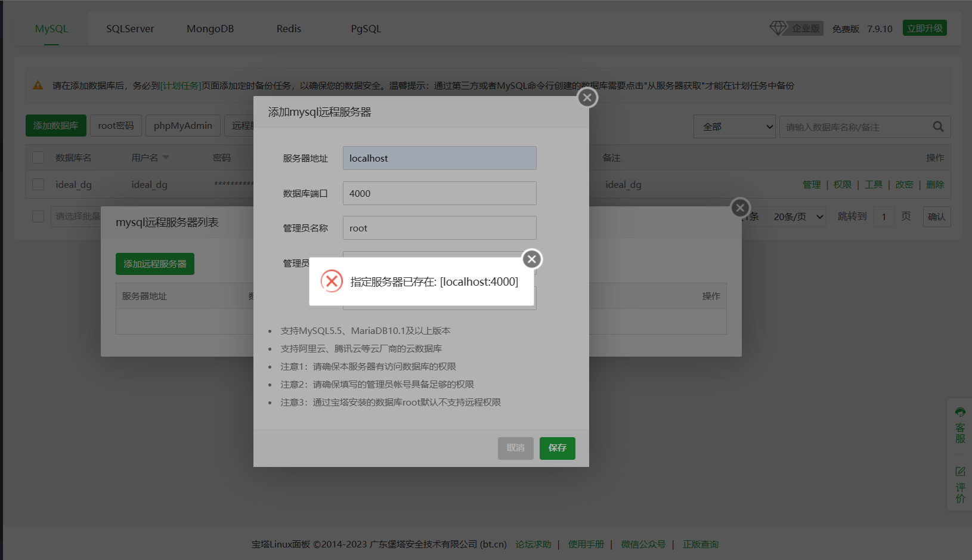This screenshot has width=972, height=560.
Task: Click 改密 link for ideal_dg
Action: [x=905, y=184]
